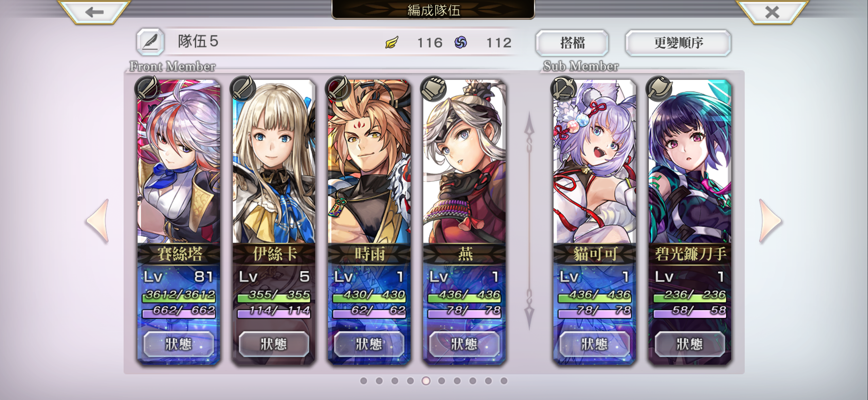Screen dimensions: 868x400
Task: Click the blue swirl capacity icon
Action: click(460, 43)
